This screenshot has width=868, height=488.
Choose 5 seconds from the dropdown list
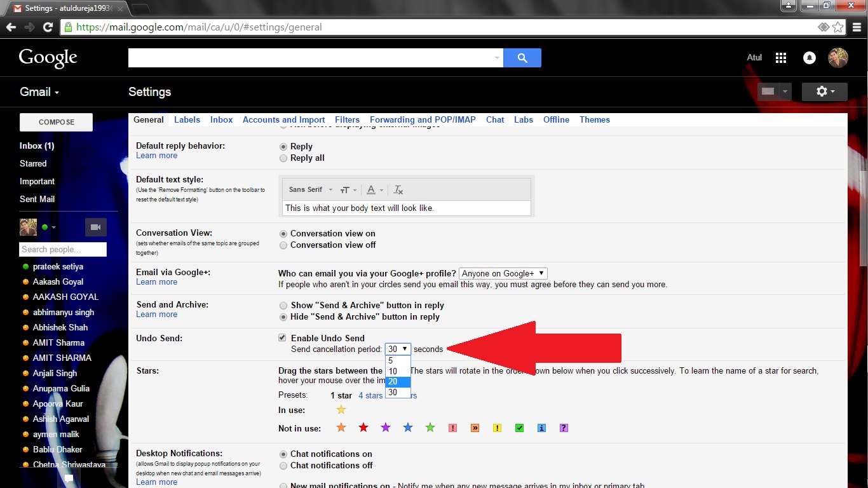point(398,360)
